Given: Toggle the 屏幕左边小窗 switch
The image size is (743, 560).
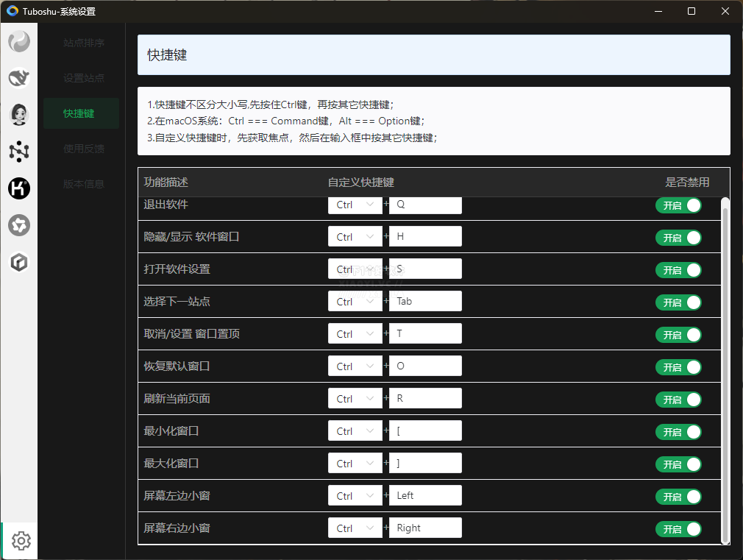Looking at the screenshot, I should [x=678, y=497].
